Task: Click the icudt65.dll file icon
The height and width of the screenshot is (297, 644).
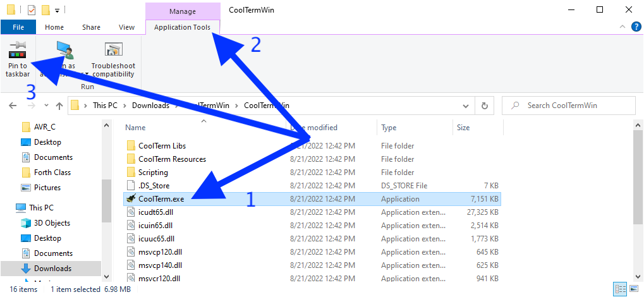Action: click(x=131, y=212)
